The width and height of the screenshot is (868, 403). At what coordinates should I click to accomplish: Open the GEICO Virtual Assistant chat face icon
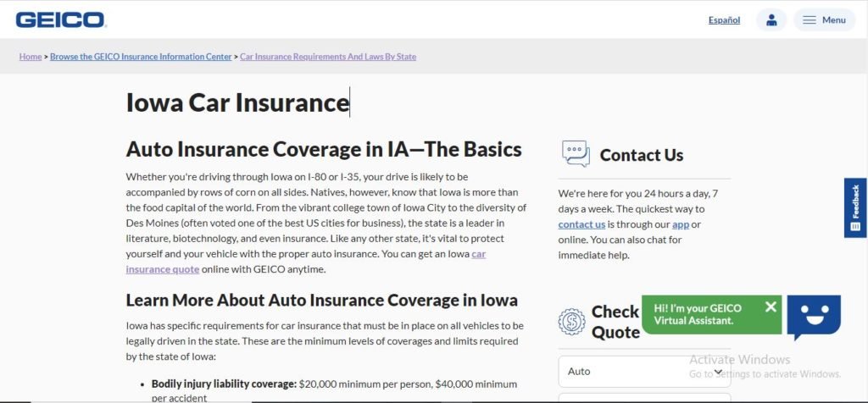[x=814, y=317]
